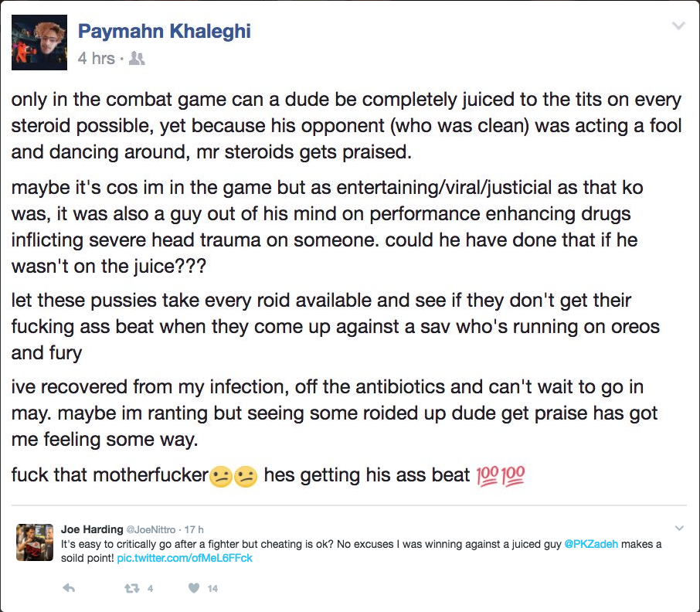Click Joe Harding's tweet avatar
This screenshot has height=612, width=700.
point(35,542)
